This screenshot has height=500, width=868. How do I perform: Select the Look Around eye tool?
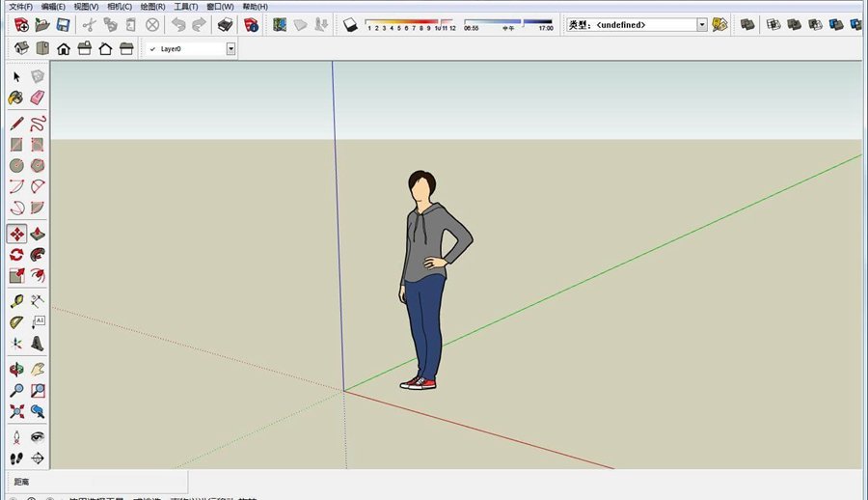click(x=37, y=437)
